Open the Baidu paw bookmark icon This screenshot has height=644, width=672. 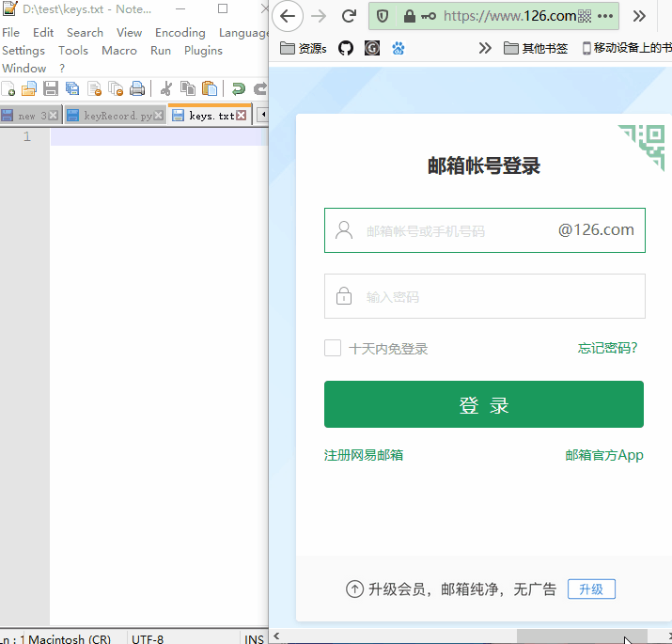point(398,48)
